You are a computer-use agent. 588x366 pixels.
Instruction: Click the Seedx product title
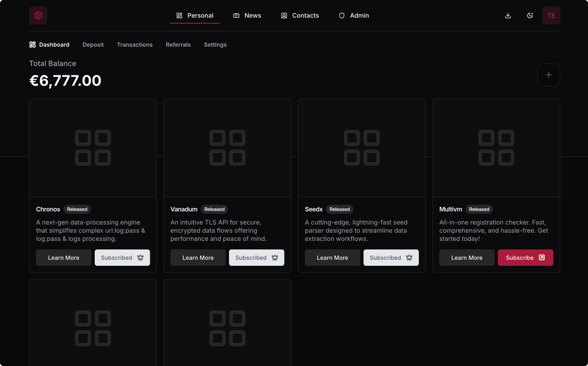coord(314,209)
